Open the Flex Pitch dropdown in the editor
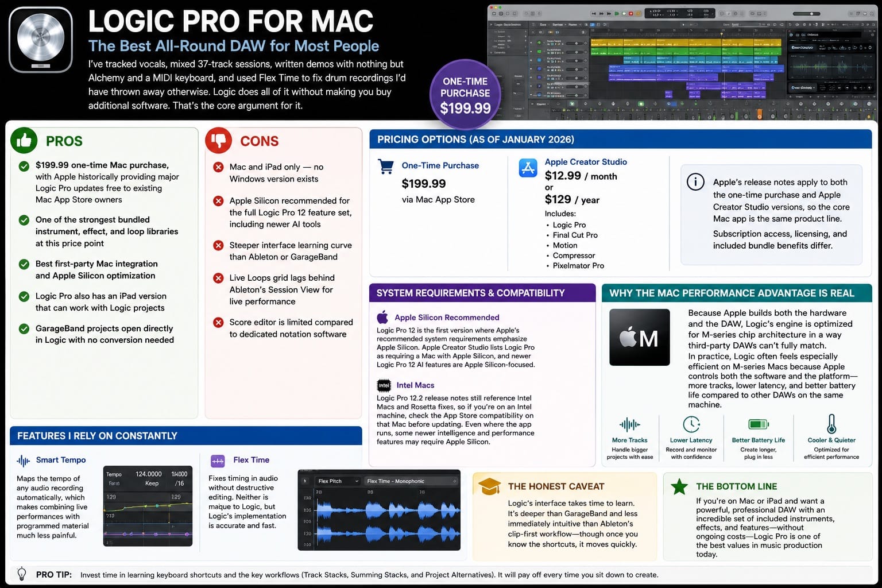Screen dimensions: 882x588 [338, 481]
